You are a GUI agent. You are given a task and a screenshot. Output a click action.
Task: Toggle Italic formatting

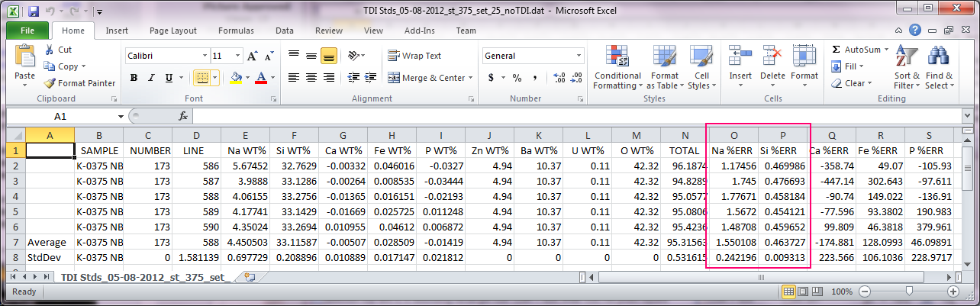click(x=150, y=78)
